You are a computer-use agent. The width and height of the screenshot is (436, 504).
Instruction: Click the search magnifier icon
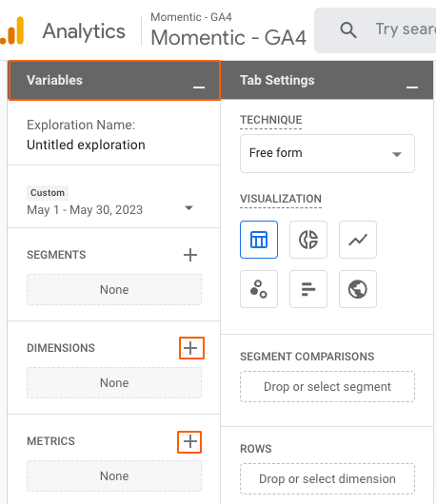click(348, 30)
